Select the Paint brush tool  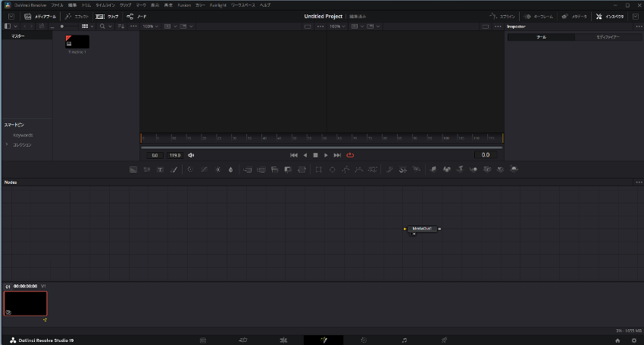point(174,169)
